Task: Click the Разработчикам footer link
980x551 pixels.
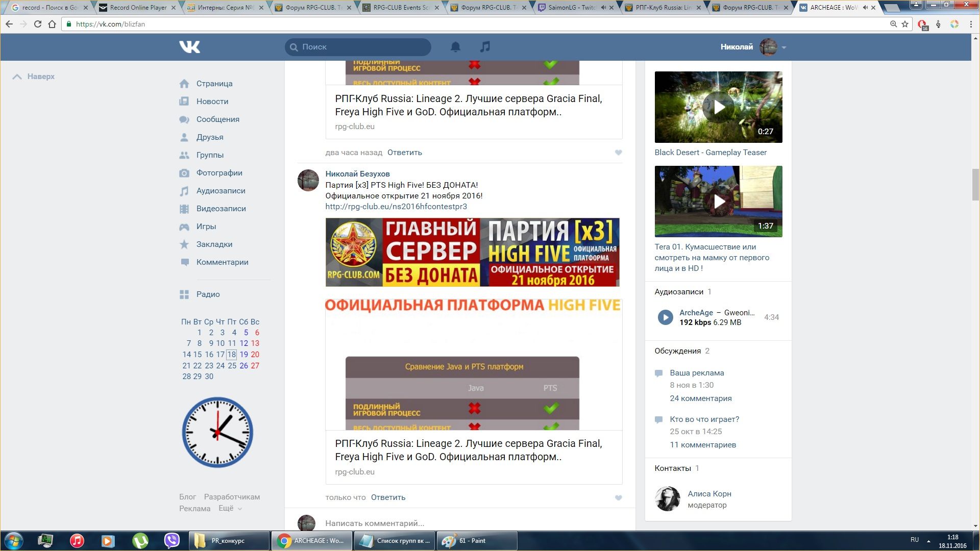Action: [232, 497]
